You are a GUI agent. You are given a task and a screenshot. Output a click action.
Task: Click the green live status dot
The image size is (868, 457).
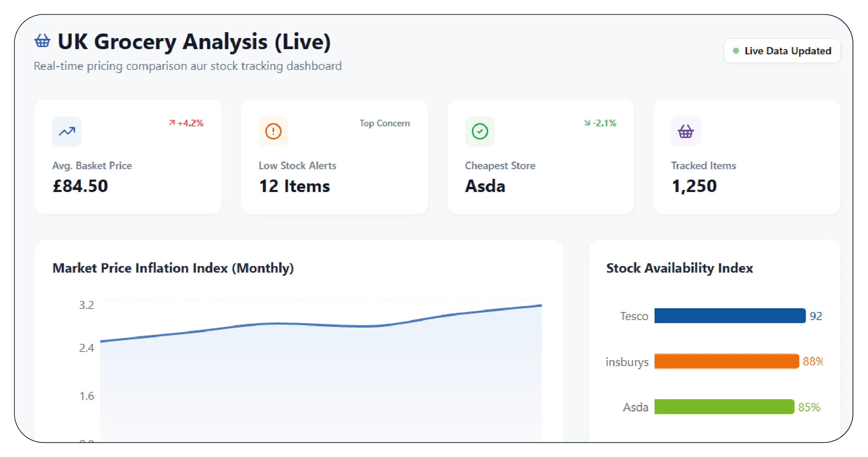click(x=736, y=51)
